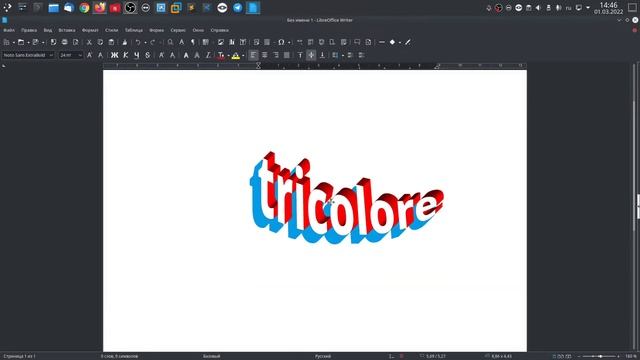Open Chrome from the taskbar
640x360 pixels.
pyautogui.click(x=84, y=8)
